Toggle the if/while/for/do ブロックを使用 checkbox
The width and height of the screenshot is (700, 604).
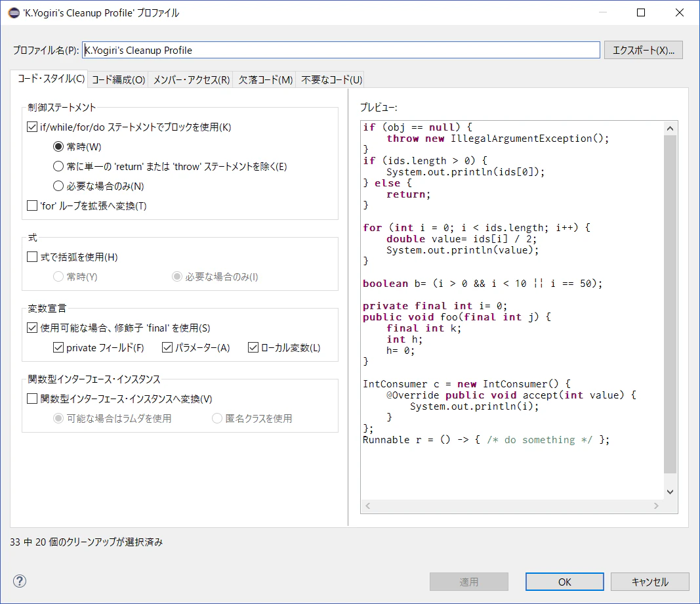(32, 127)
